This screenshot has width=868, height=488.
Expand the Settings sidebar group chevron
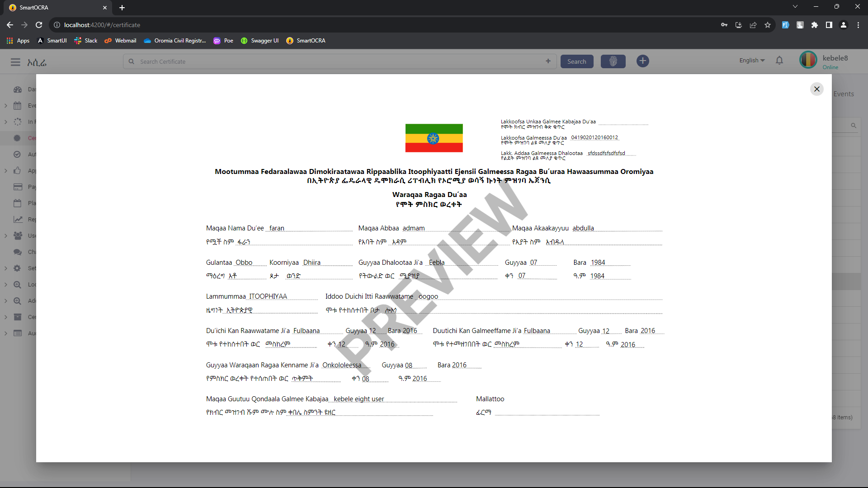pyautogui.click(x=5, y=268)
